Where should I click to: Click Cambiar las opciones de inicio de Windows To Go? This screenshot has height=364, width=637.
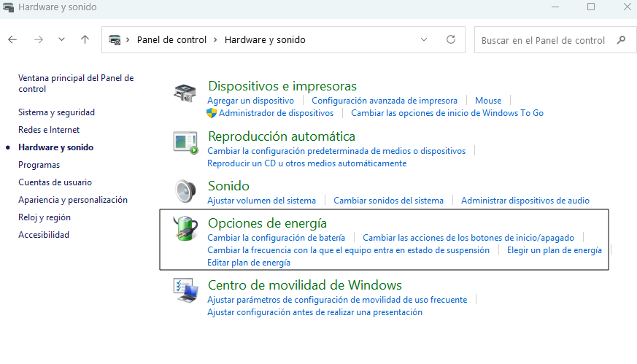coord(447,113)
